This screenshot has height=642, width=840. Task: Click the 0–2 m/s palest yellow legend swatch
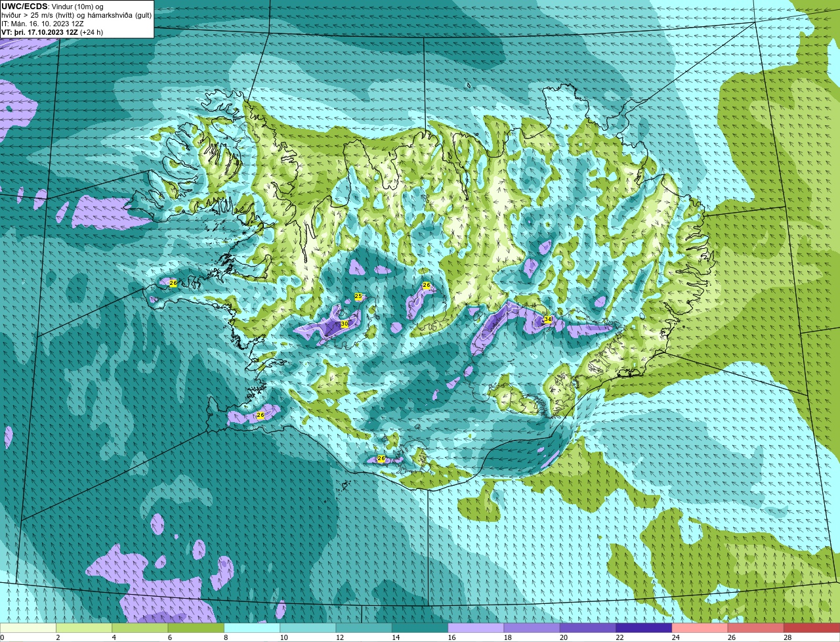coord(28,628)
